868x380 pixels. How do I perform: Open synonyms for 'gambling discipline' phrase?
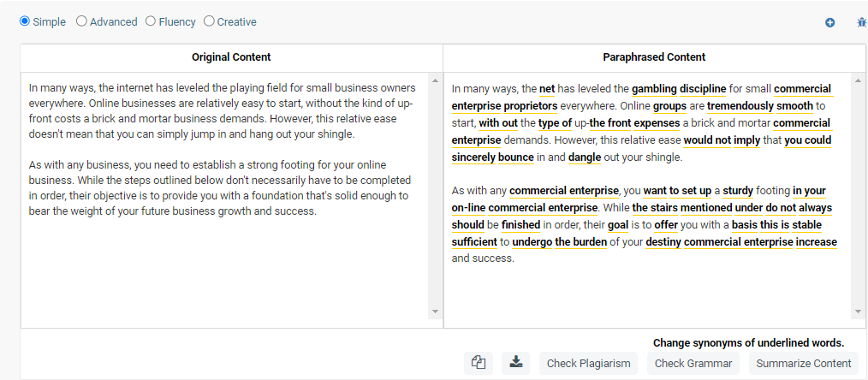pos(679,88)
